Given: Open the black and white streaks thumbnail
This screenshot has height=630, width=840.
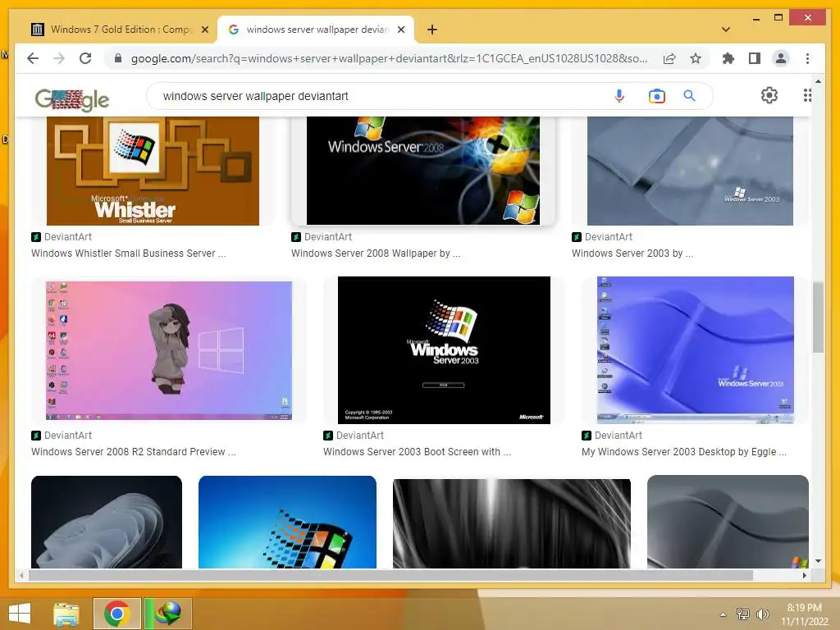Looking at the screenshot, I should pyautogui.click(x=512, y=523).
